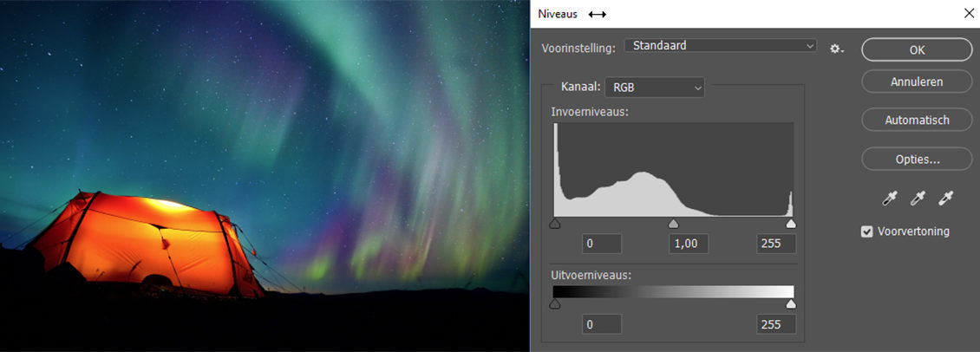Click the Kanaal label
Viewport: 980px width, 352px height.
point(580,87)
